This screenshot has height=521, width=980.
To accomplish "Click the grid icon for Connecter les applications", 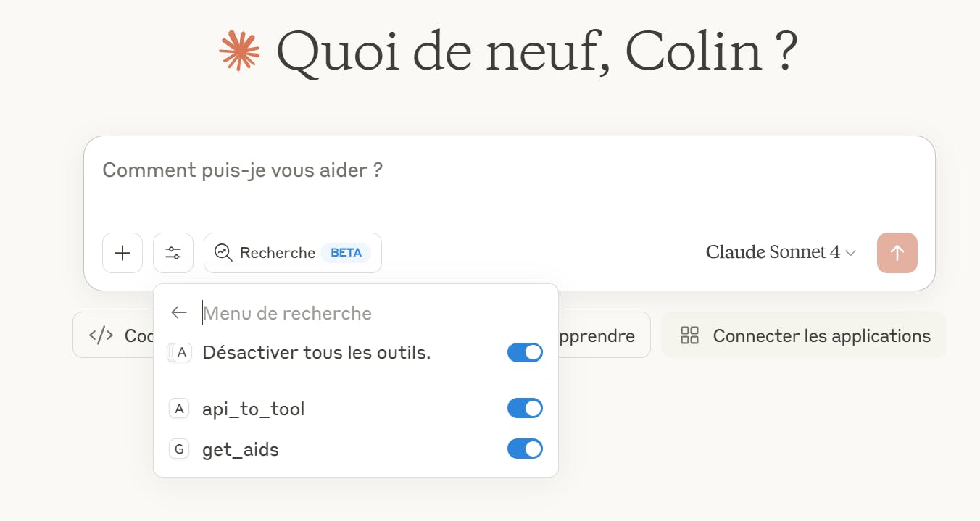I will click(x=689, y=335).
